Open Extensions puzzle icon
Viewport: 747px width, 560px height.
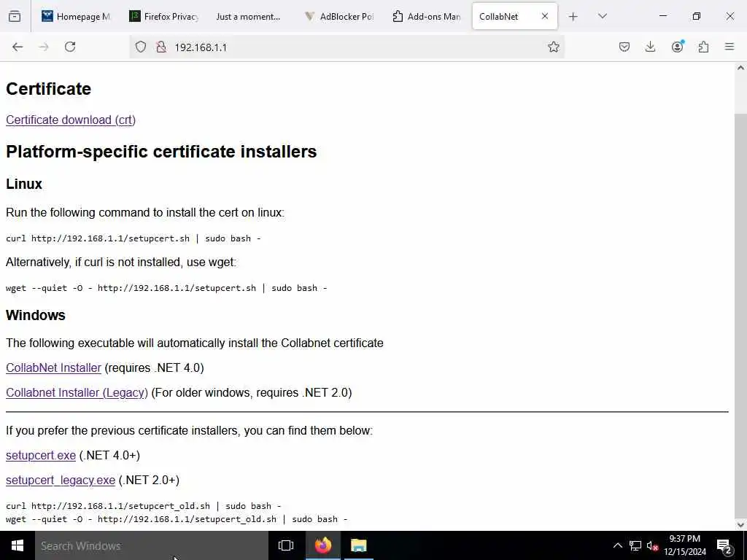(x=703, y=47)
